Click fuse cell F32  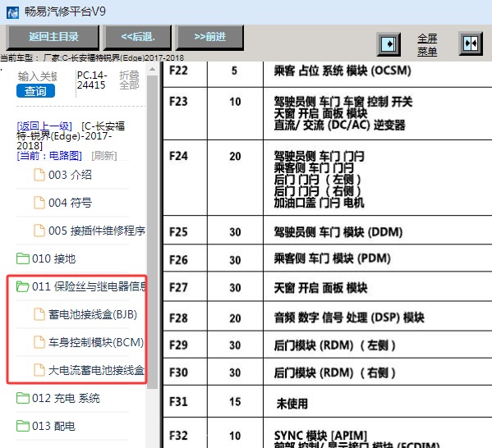pos(178,436)
